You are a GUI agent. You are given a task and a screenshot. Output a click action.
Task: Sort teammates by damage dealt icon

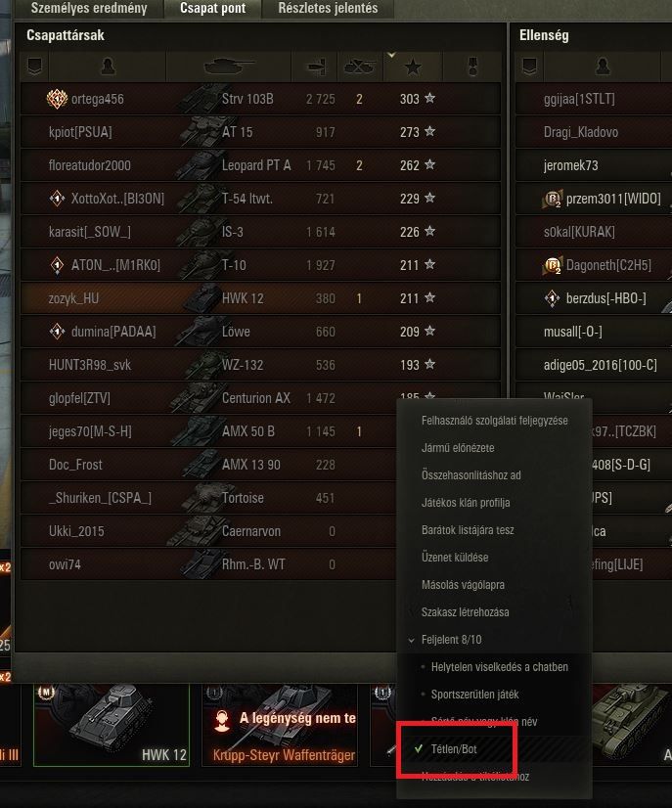tap(315, 66)
